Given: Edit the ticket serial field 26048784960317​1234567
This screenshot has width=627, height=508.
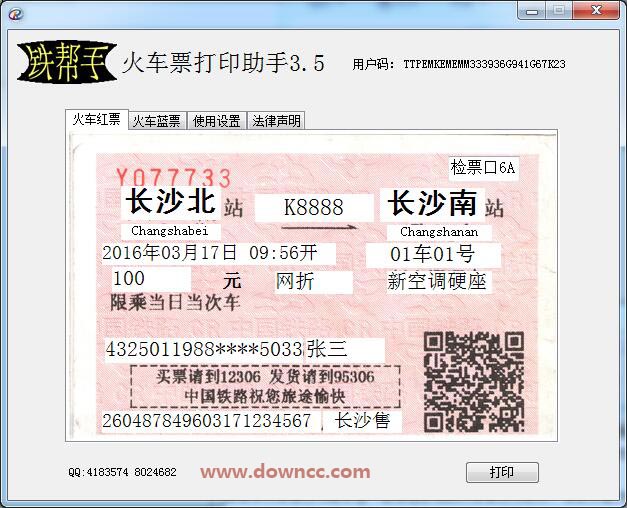Looking at the screenshot, I should coord(211,421).
